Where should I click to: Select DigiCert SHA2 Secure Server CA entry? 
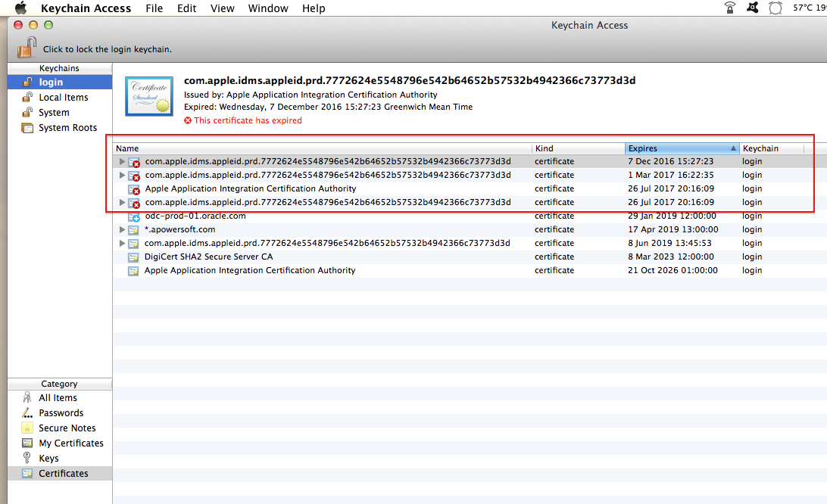(x=209, y=257)
